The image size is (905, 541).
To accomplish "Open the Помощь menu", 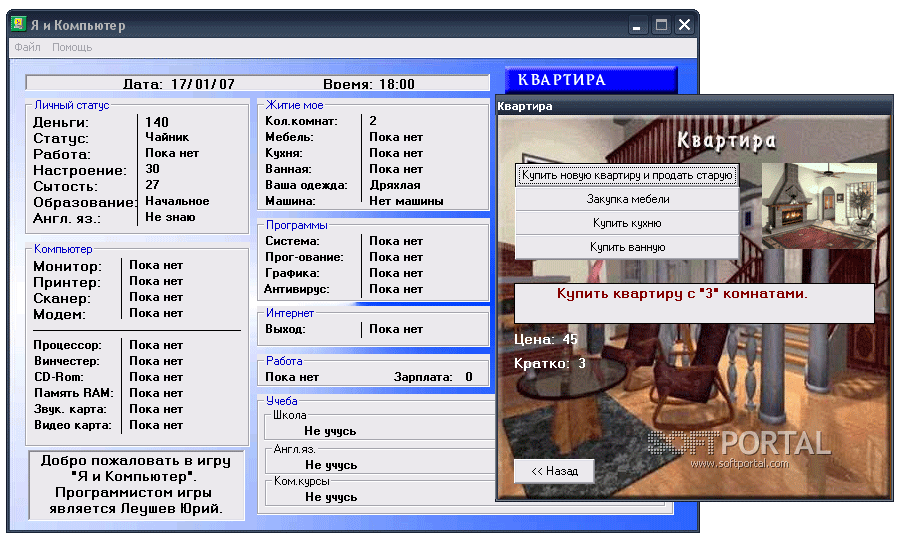I will point(72,47).
